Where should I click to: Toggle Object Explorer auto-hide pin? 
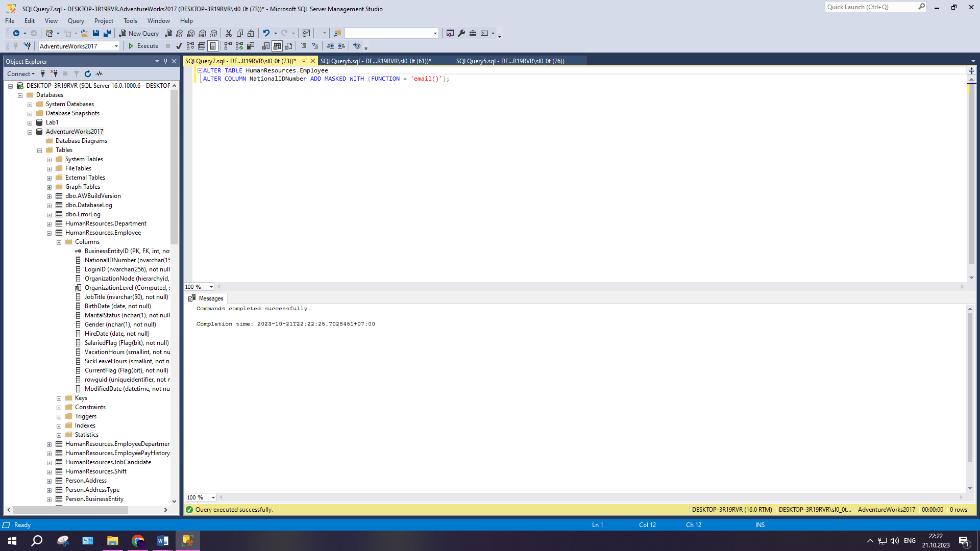point(165,61)
